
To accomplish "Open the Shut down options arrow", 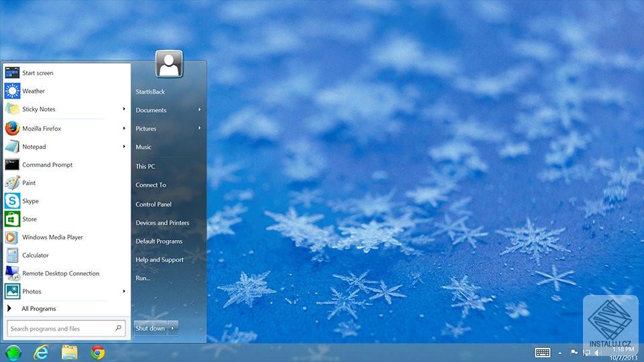I will tap(173, 328).
